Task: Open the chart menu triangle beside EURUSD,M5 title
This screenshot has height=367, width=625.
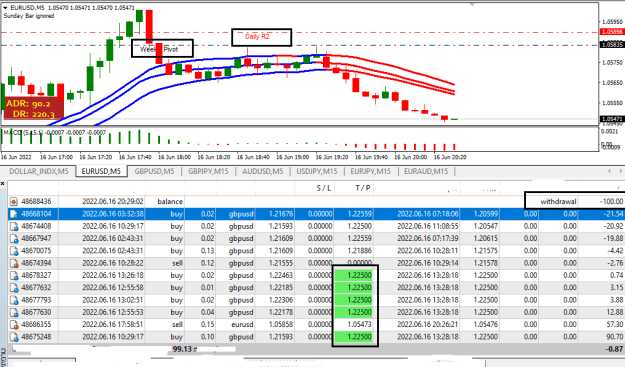Action: pyautogui.click(x=5, y=8)
